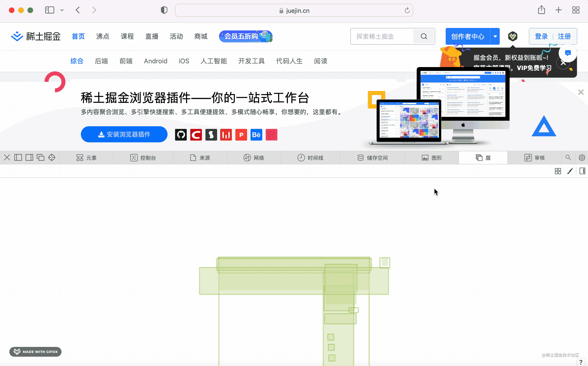Click the web inspector search magnifier icon

[x=568, y=158]
